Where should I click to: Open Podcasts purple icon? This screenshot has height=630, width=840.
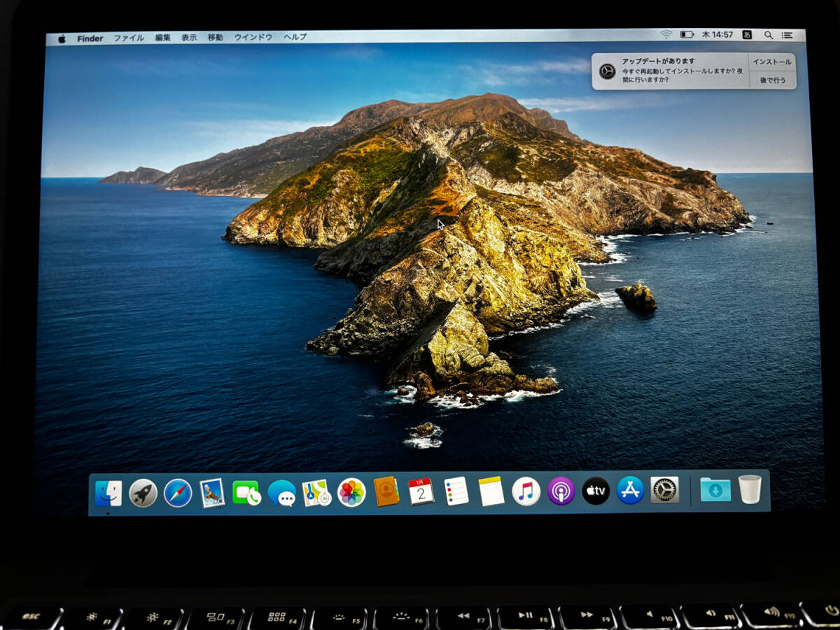[561, 491]
